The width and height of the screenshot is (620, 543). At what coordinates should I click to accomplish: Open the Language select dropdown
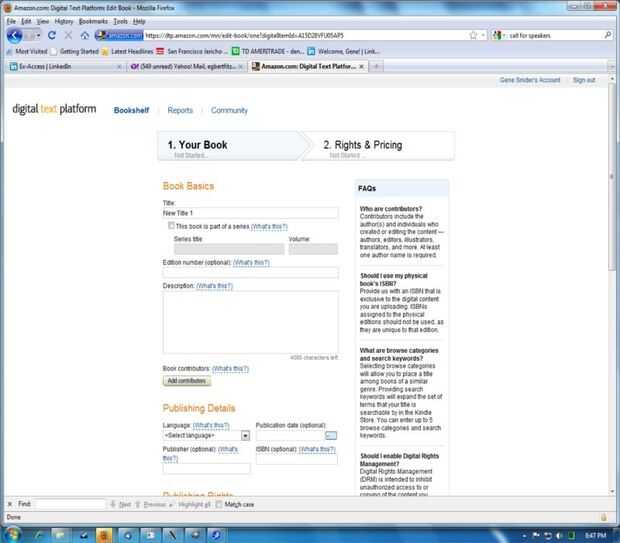pos(206,435)
